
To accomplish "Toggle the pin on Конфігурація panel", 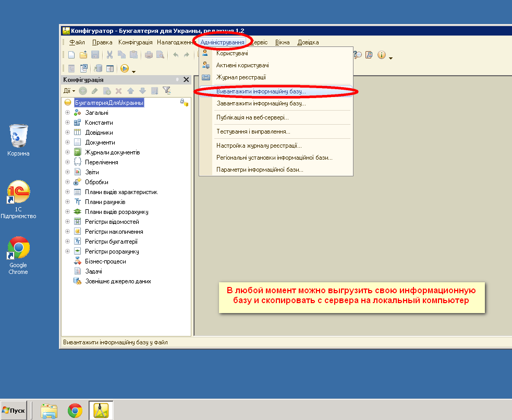I will coord(177,79).
